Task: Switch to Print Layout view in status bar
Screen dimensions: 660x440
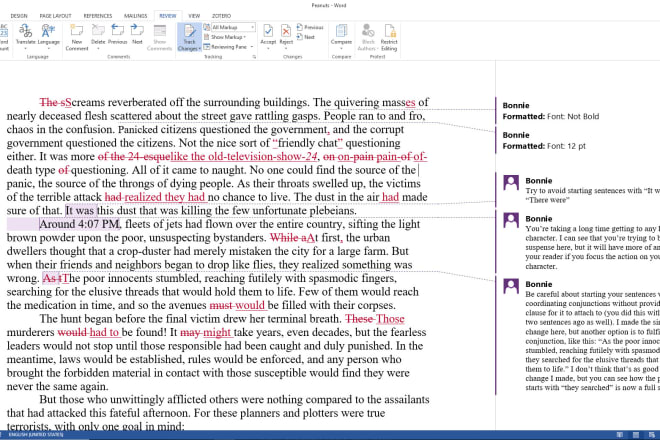Action: point(636,435)
